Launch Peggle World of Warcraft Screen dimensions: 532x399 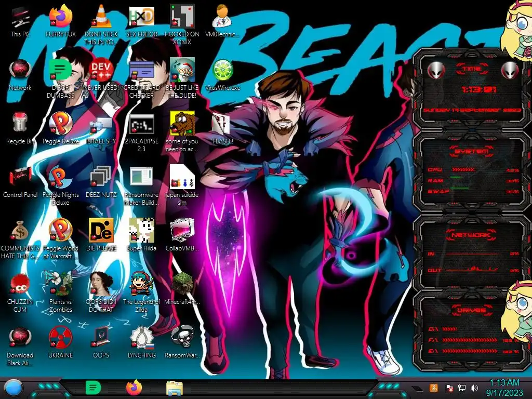(x=60, y=239)
